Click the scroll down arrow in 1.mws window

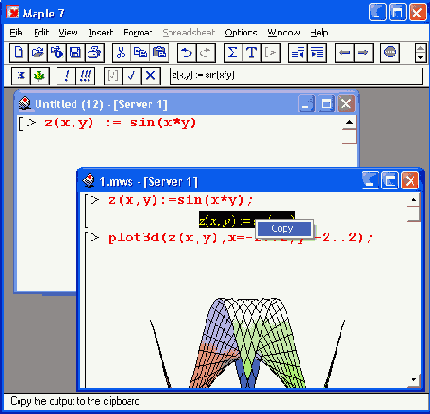(x=414, y=380)
